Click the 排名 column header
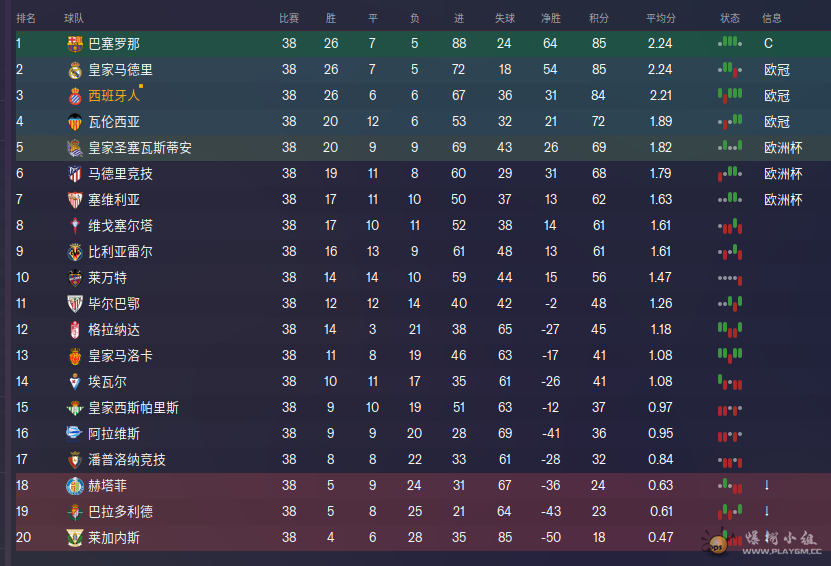The height and width of the screenshot is (566, 831). 26,18
